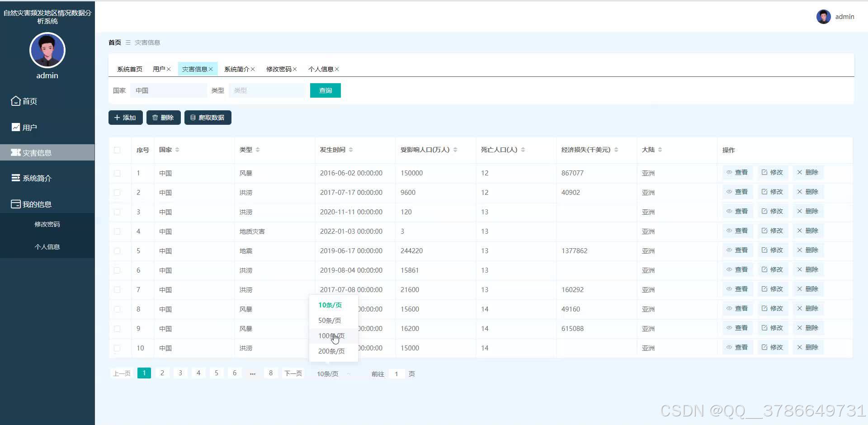Close the 系统简介 tab
The image size is (868, 425).
coord(253,69)
